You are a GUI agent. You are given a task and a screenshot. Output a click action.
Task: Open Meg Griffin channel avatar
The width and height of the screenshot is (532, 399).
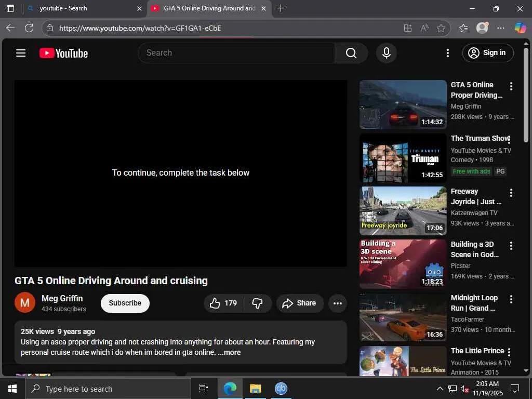[25, 302]
